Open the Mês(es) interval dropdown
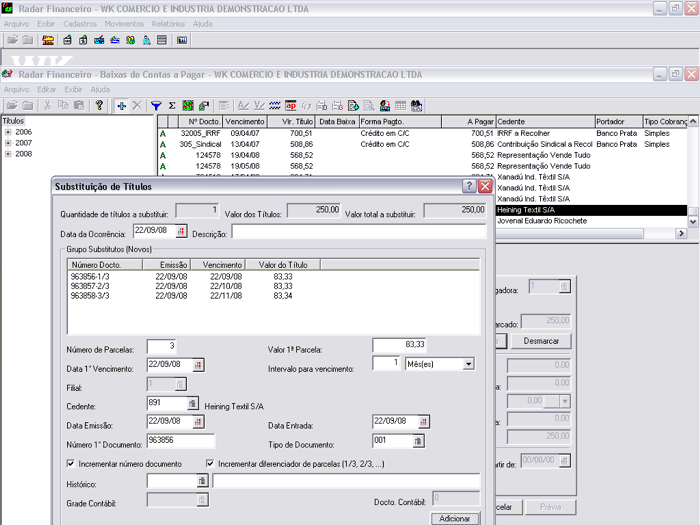Image resolution: width=700 pixels, height=525 pixels. [x=468, y=364]
